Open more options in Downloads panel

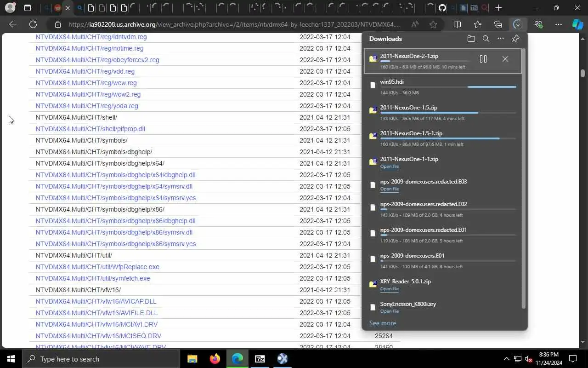(501, 39)
